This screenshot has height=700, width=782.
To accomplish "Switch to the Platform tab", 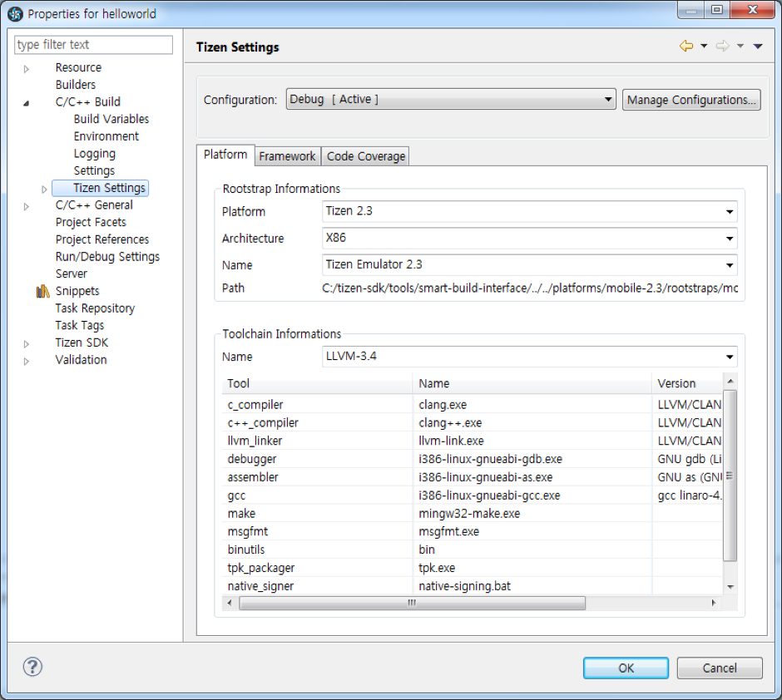I will click(225, 155).
